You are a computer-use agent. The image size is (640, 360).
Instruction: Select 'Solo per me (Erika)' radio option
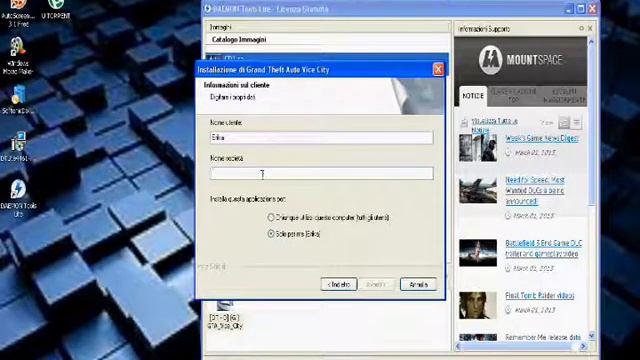(271, 234)
